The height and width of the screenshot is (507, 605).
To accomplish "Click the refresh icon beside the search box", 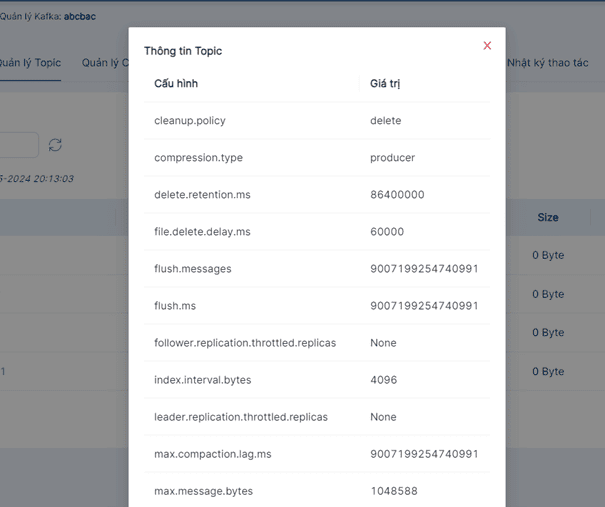I will coord(55,145).
